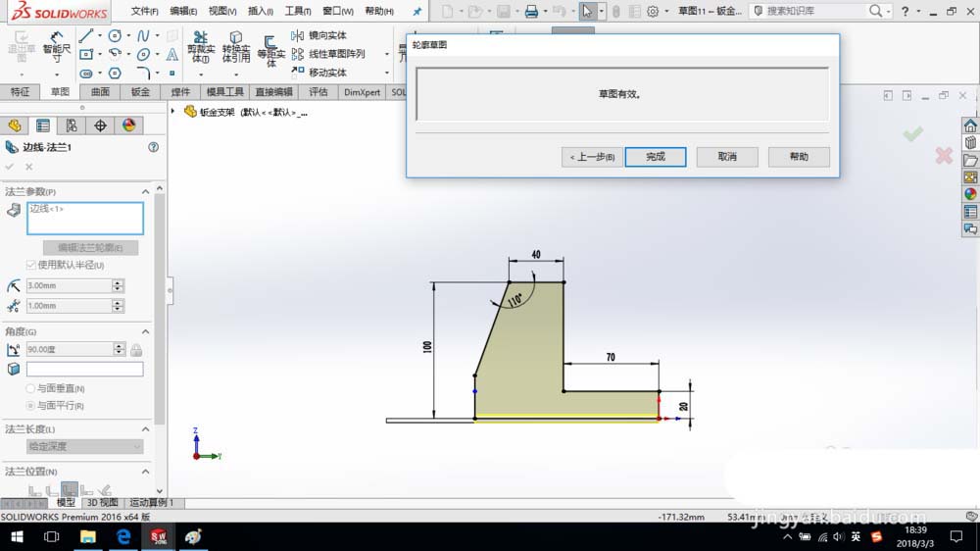Open the 文件 menu
The width and height of the screenshot is (980, 551).
point(144,11)
